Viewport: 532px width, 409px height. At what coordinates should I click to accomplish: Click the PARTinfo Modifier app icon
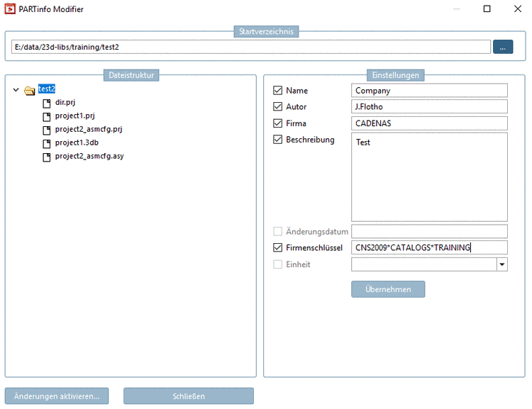[10, 9]
